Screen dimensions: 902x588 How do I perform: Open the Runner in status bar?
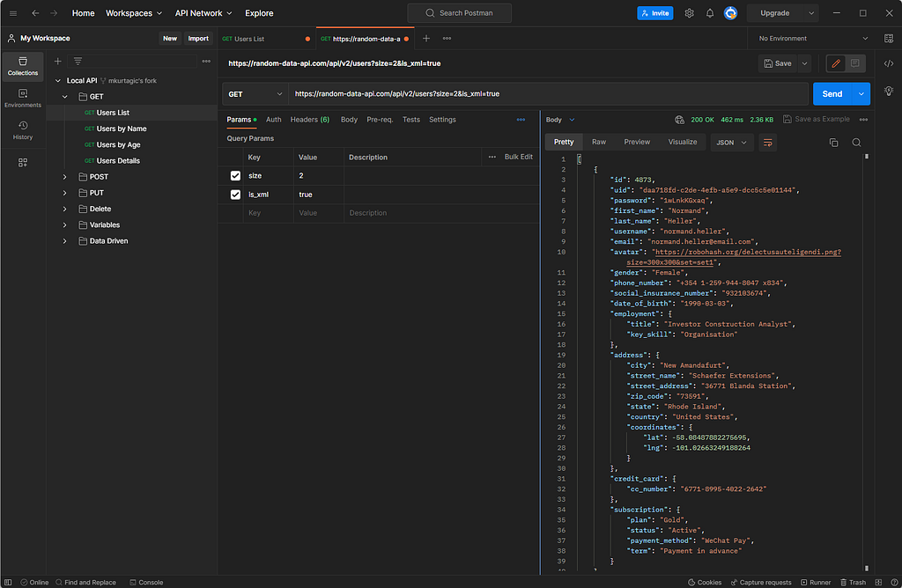(x=816, y=582)
